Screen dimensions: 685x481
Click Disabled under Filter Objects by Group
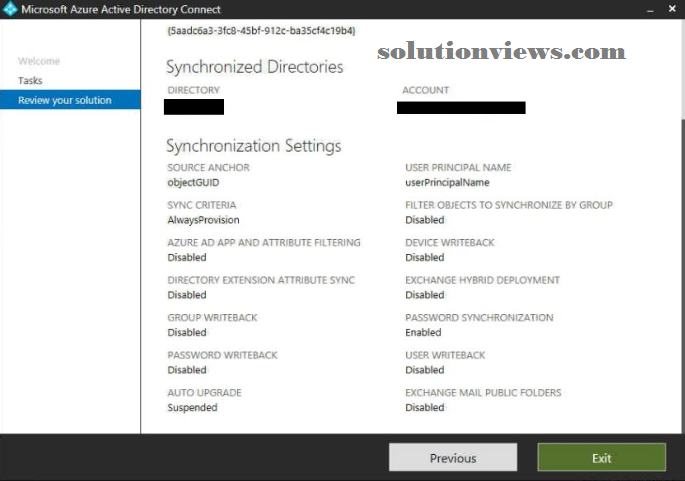(425, 220)
